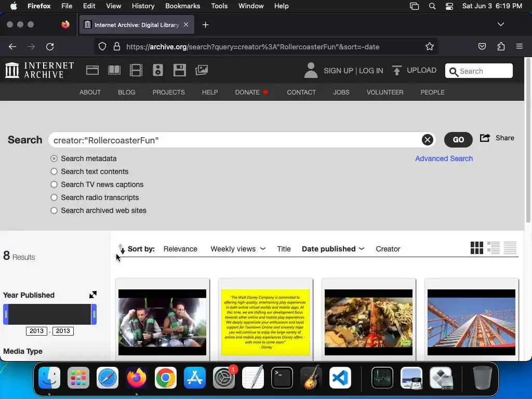
Task: Grab the right handle of the year slider
Action: [94, 314]
